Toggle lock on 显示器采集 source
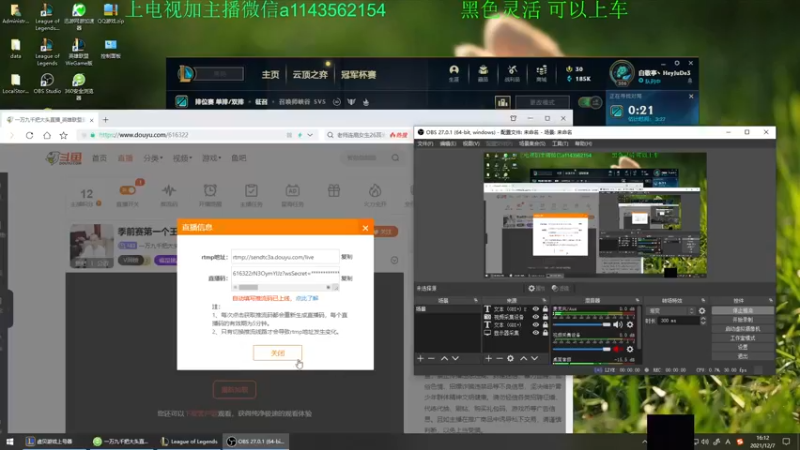Screen dimensions: 800x450 coord(545,333)
